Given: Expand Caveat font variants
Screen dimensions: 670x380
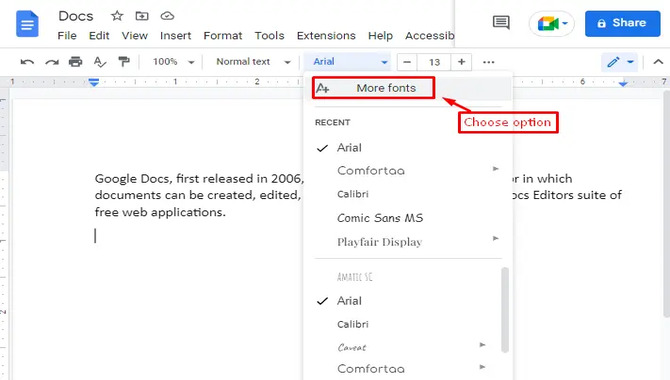Looking at the screenshot, I should click(x=482, y=345).
